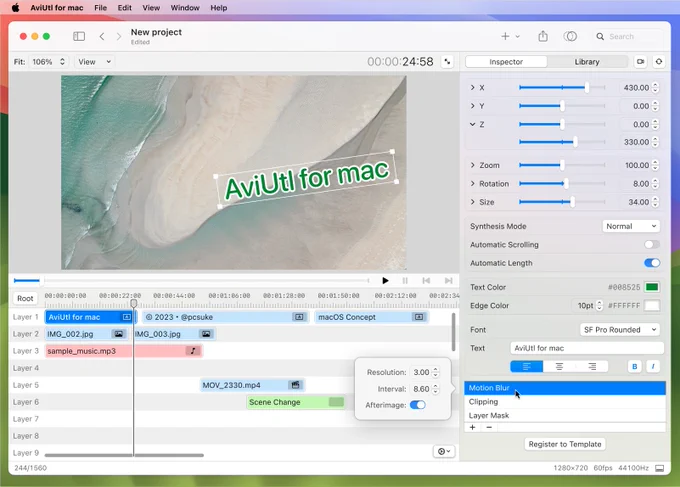Click the Root timeline button
This screenshot has width=680, height=487.
click(25, 298)
